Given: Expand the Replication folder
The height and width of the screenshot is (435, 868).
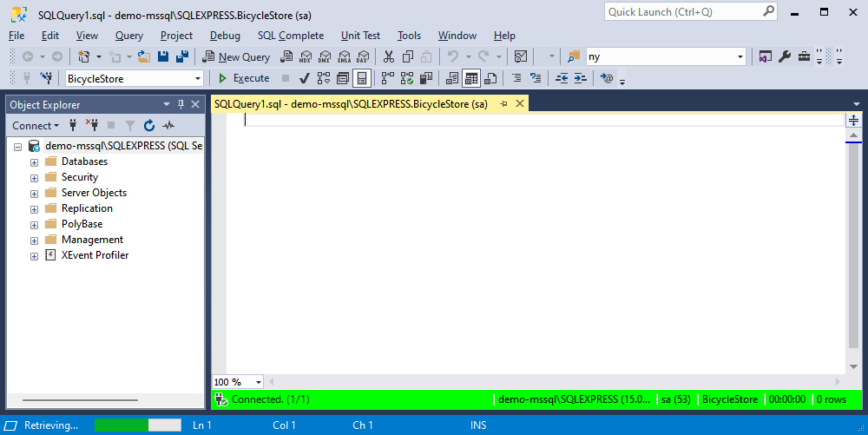Looking at the screenshot, I should [x=35, y=209].
